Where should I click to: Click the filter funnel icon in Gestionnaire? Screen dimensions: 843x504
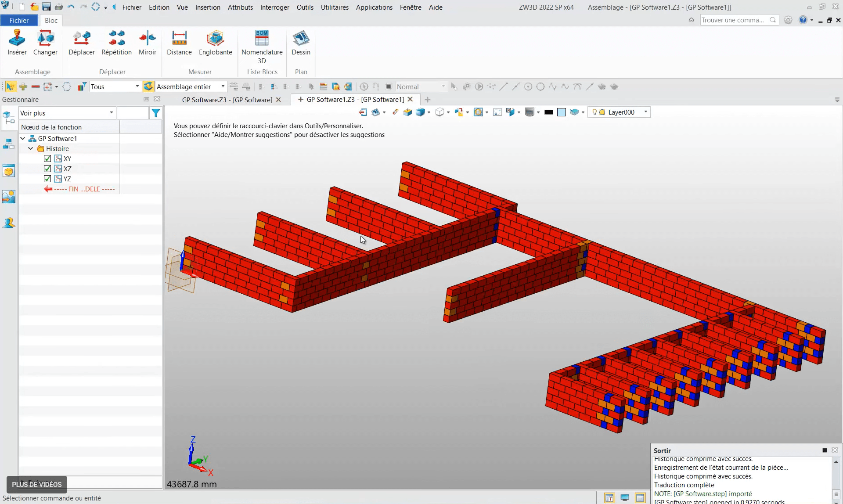coord(155,113)
